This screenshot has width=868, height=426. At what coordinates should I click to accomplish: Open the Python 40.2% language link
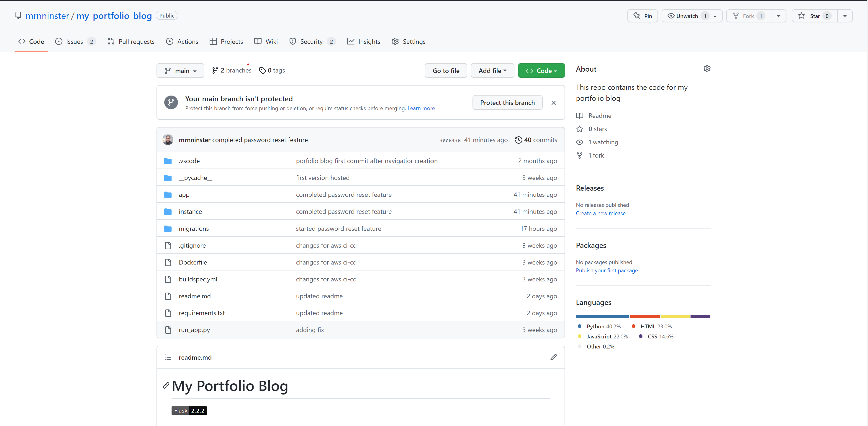pos(599,326)
